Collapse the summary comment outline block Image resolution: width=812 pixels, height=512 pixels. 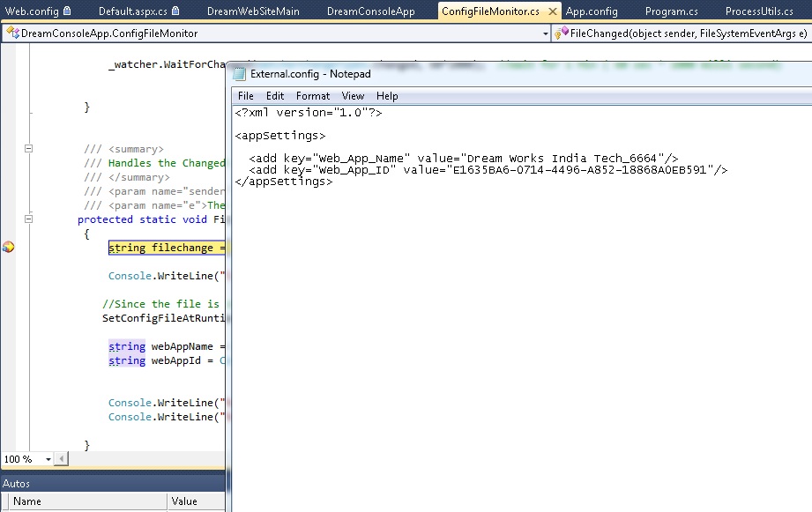pyautogui.click(x=28, y=149)
